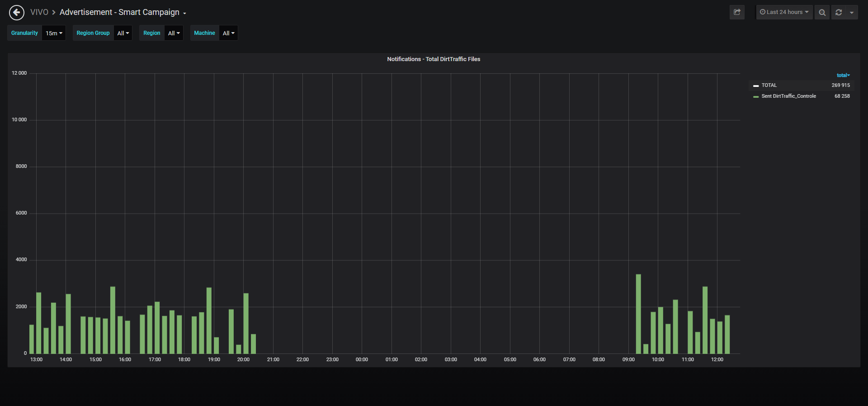Open the Region All dropdown
Screen dimensions: 868x406
[174, 33]
